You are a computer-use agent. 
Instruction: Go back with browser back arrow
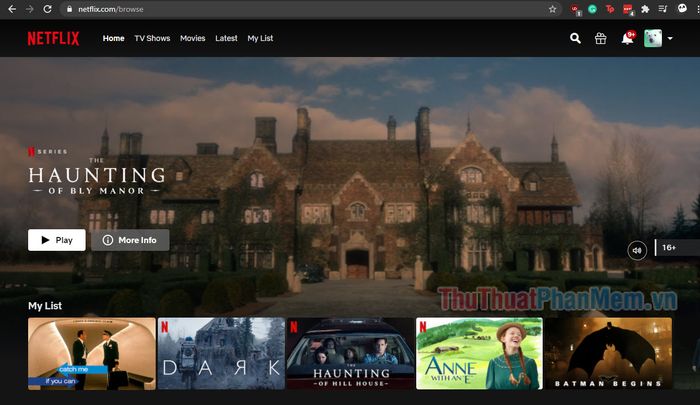pyautogui.click(x=12, y=9)
